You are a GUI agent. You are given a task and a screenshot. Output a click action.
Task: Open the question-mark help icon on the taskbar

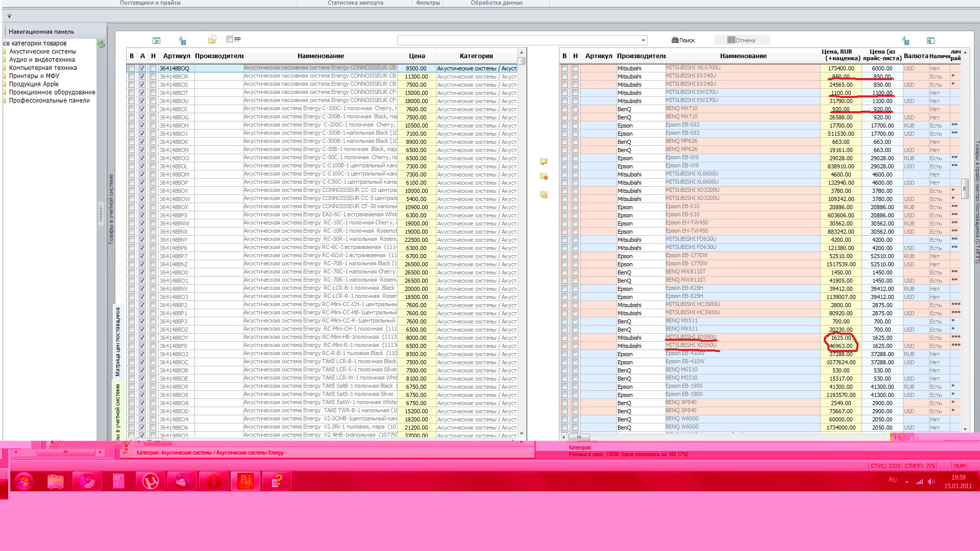click(277, 481)
